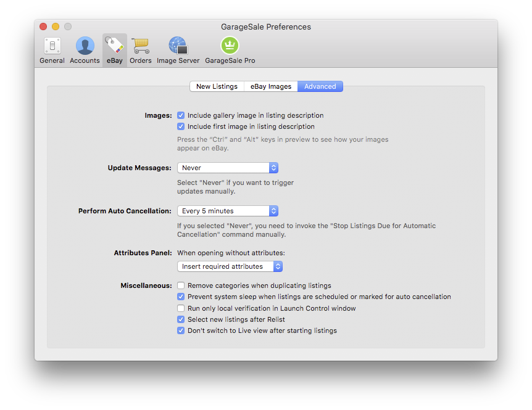Expand the Perform Auto Cancellation dropdown
The height and width of the screenshot is (410, 532).
[x=227, y=211]
